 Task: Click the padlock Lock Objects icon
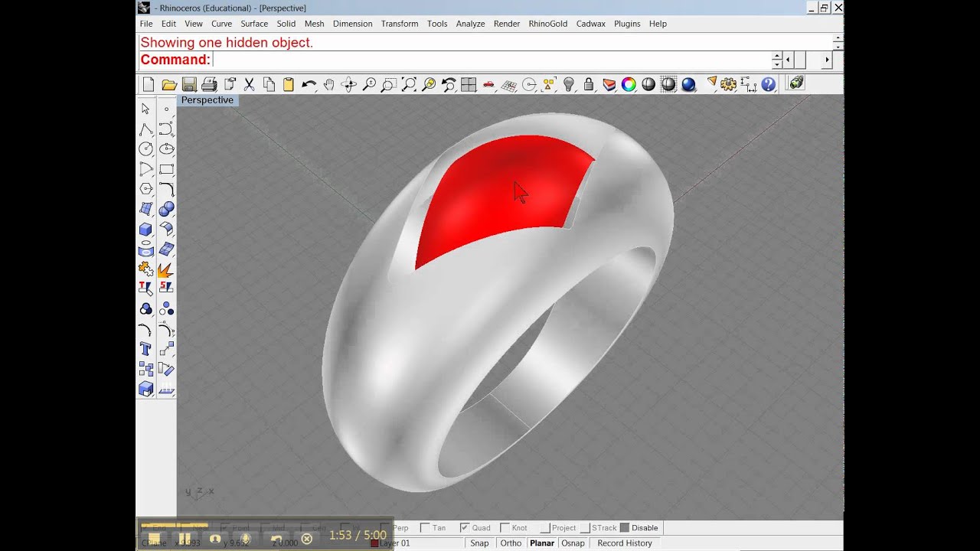click(x=589, y=84)
